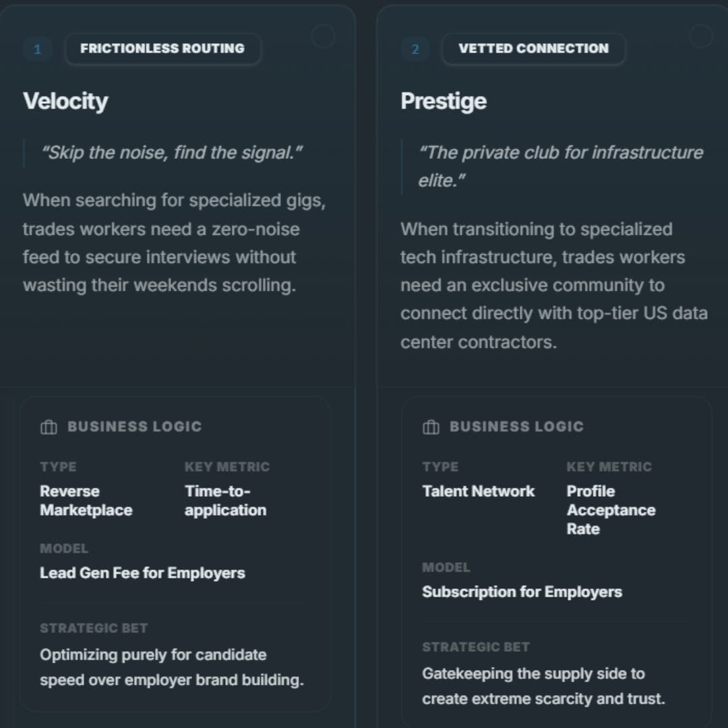Image resolution: width=728 pixels, height=728 pixels.
Task: Click the Vetted Connection tag
Action: click(x=533, y=49)
